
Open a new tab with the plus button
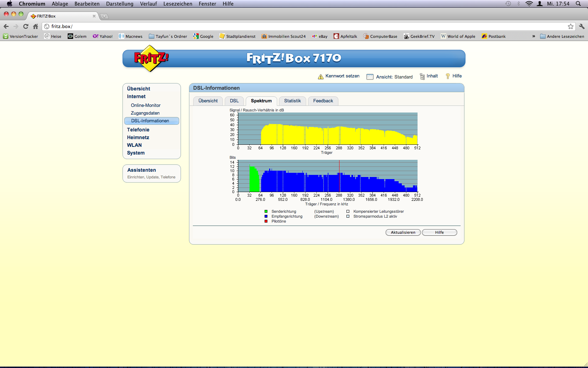pos(104,16)
